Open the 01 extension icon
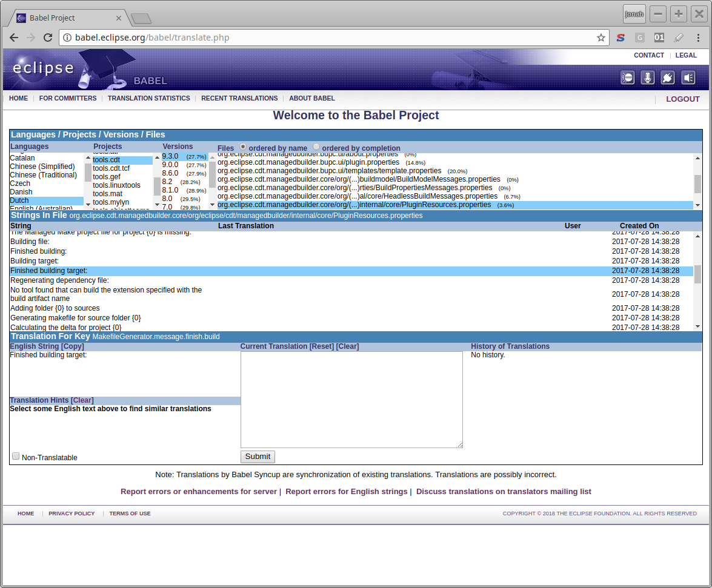The image size is (712, 588). click(659, 38)
